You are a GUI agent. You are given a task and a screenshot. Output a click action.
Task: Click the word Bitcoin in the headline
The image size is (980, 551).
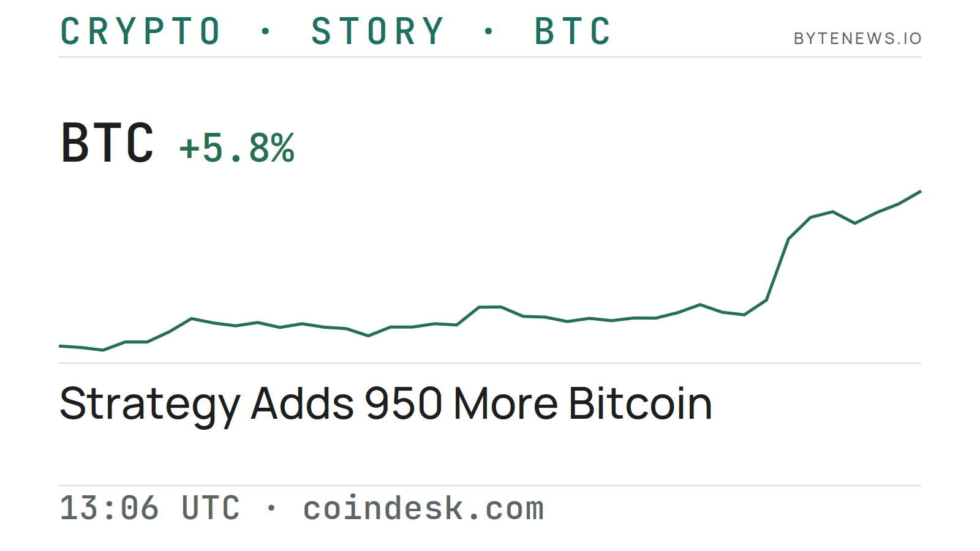click(x=641, y=404)
